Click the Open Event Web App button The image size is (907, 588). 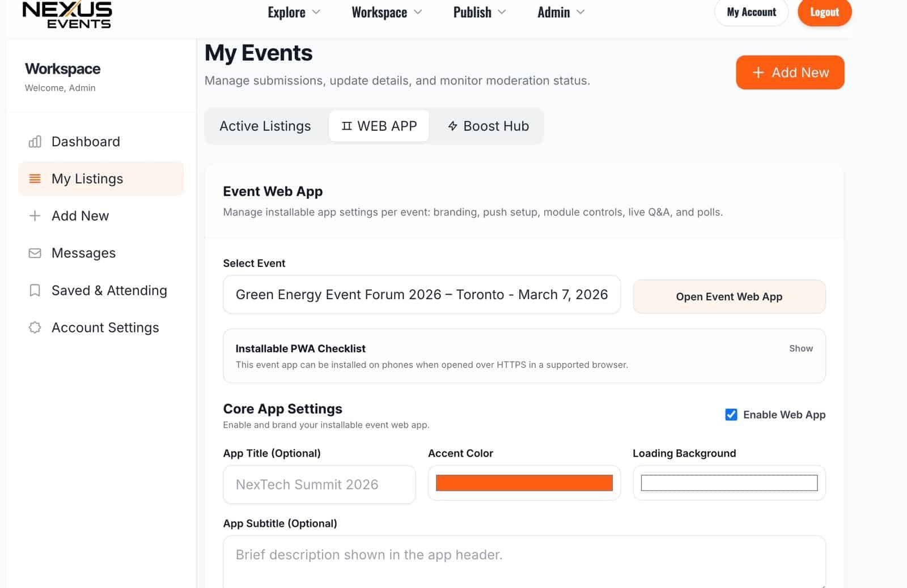point(729,296)
